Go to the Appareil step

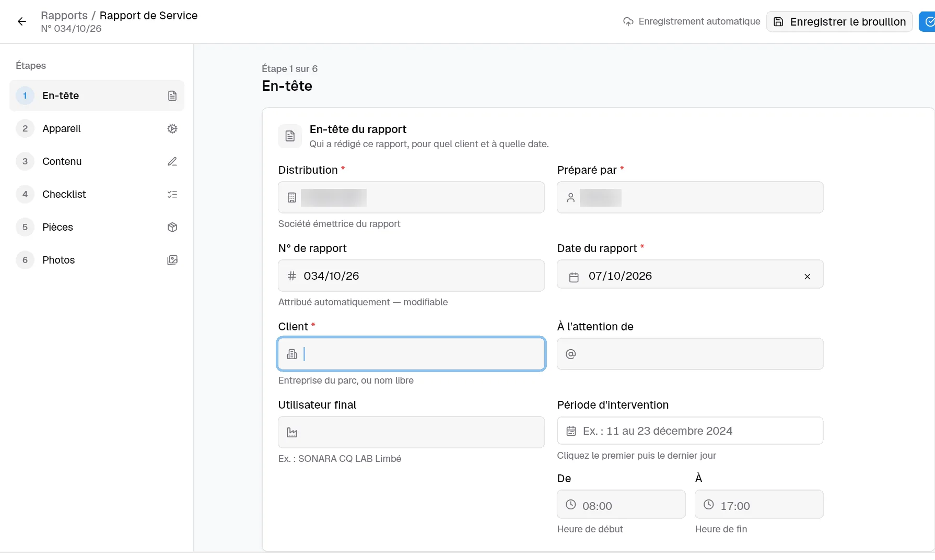97,128
